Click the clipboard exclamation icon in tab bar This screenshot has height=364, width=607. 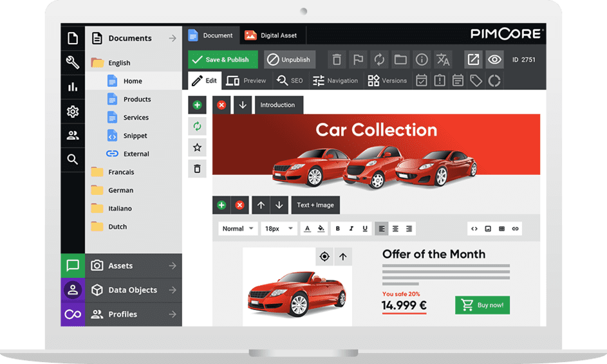[x=440, y=81]
